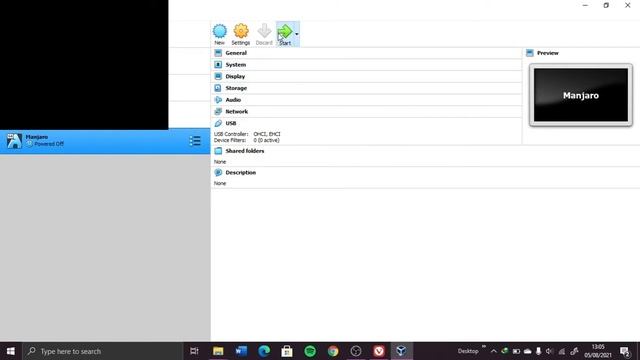
Task: Click the Discard toolbar icon
Action: pyautogui.click(x=264, y=31)
